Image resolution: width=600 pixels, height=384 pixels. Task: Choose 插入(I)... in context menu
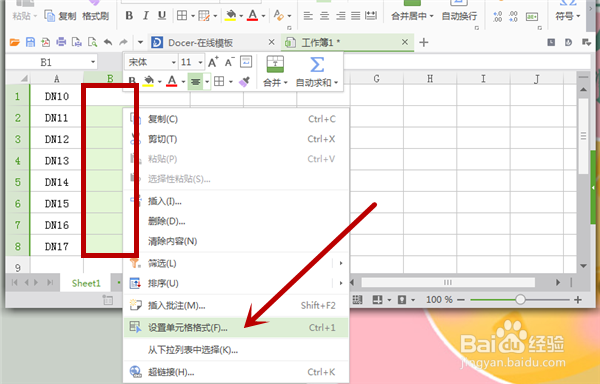tap(236, 201)
